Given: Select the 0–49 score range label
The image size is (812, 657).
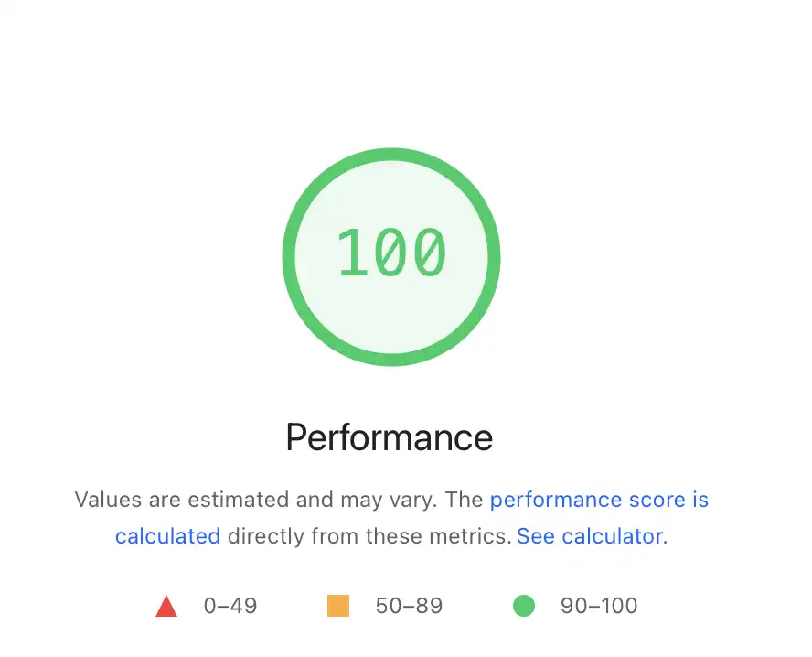Looking at the screenshot, I should 230,606.
